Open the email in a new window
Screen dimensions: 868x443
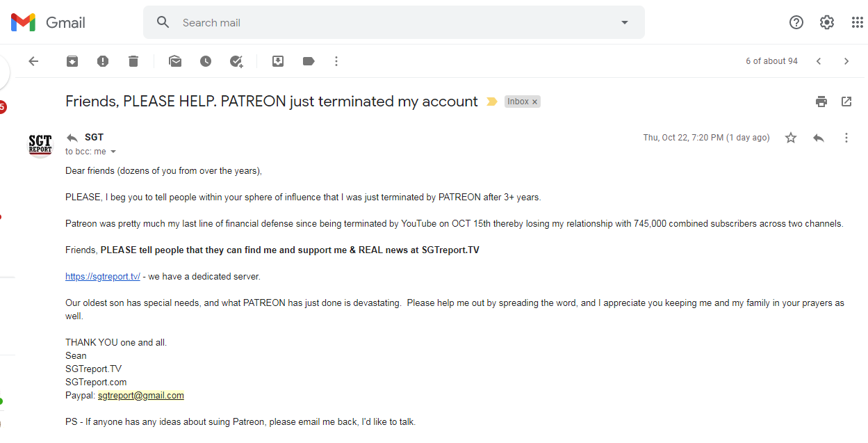pos(846,102)
